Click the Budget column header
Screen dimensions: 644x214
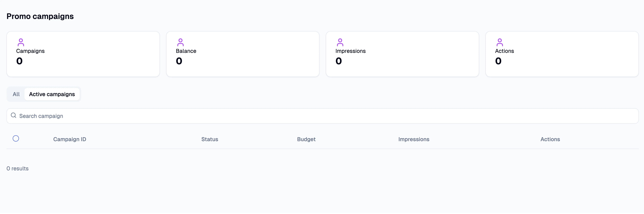[x=306, y=139]
